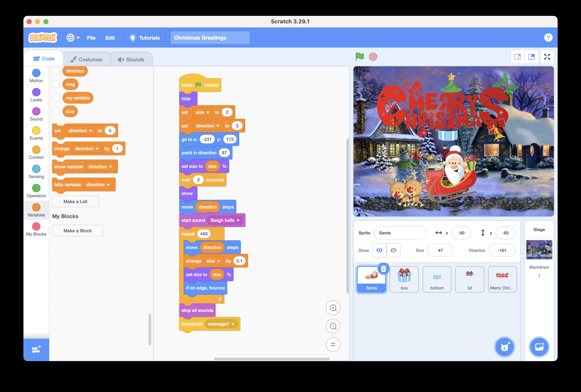Zoom in on the code workspace

pyautogui.click(x=333, y=308)
